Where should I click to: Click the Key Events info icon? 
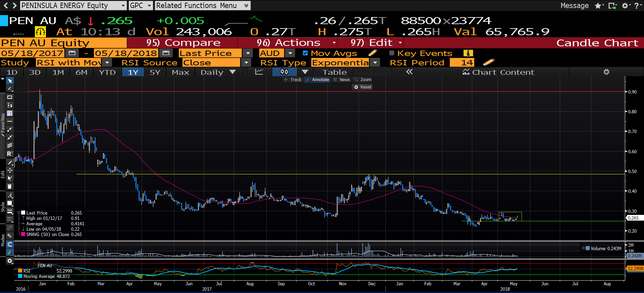click(x=468, y=53)
